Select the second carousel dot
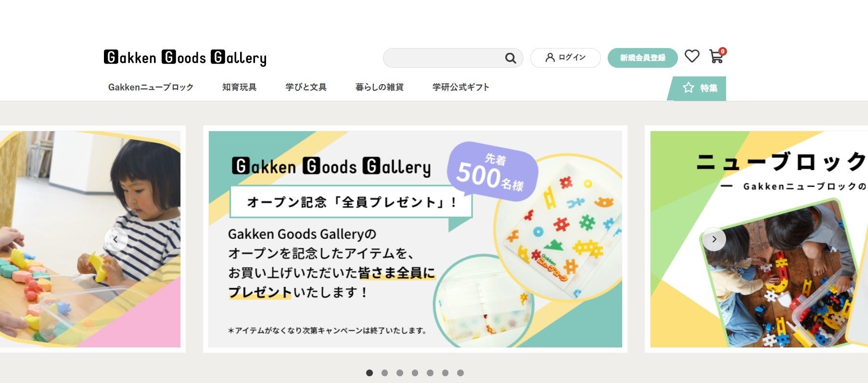 pos(384,373)
